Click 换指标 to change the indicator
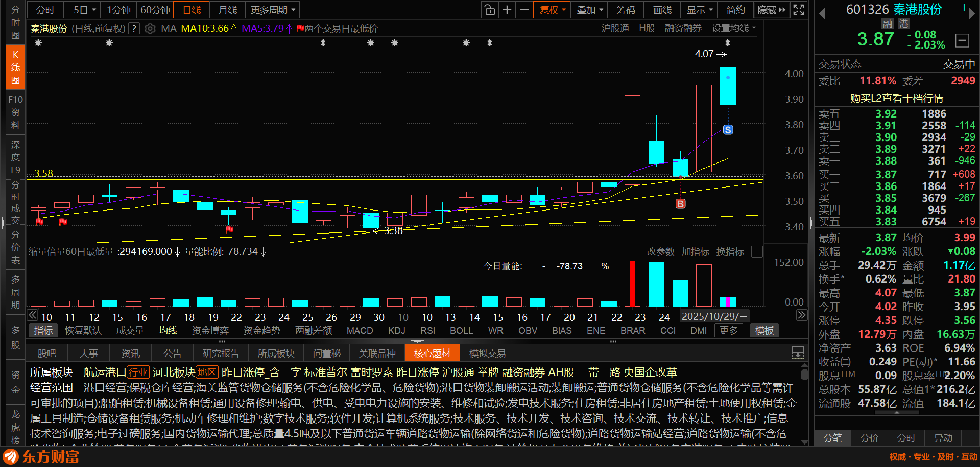The image size is (980, 467). point(730,252)
